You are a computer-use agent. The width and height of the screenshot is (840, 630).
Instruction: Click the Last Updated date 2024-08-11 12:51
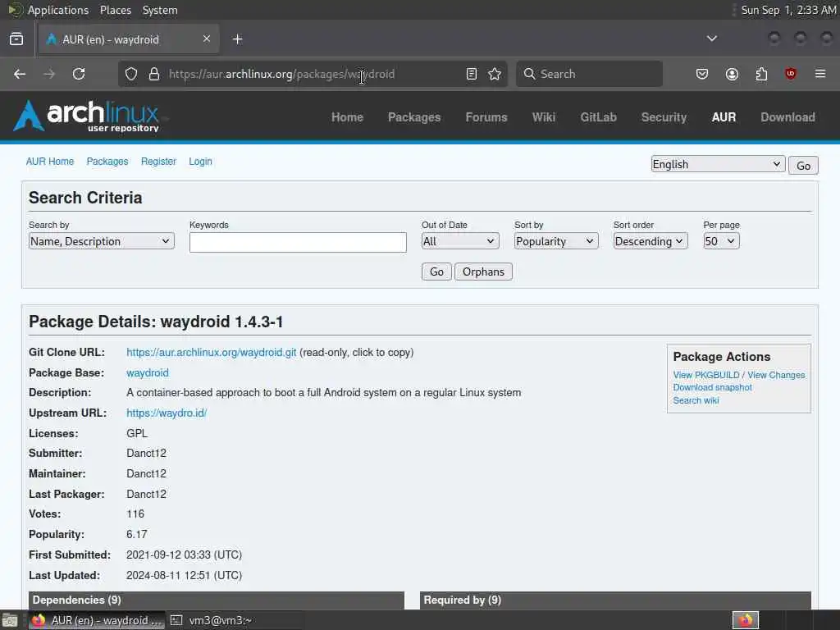click(x=184, y=575)
